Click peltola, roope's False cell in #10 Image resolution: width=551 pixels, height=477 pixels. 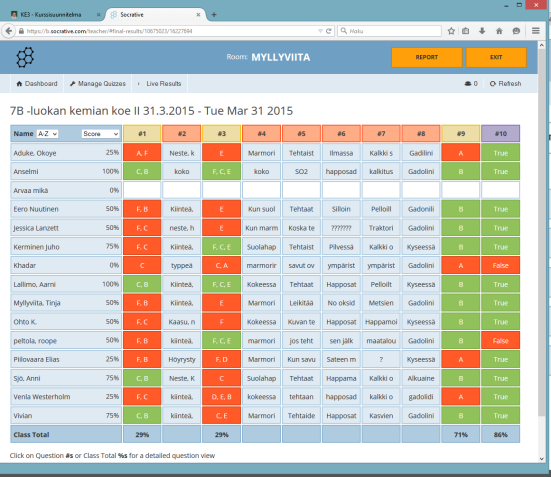point(500,341)
